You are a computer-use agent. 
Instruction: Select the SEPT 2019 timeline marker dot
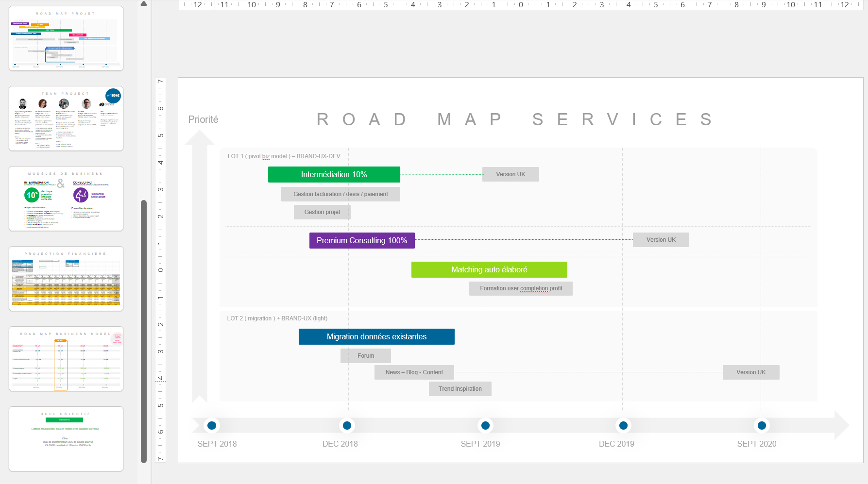485,426
